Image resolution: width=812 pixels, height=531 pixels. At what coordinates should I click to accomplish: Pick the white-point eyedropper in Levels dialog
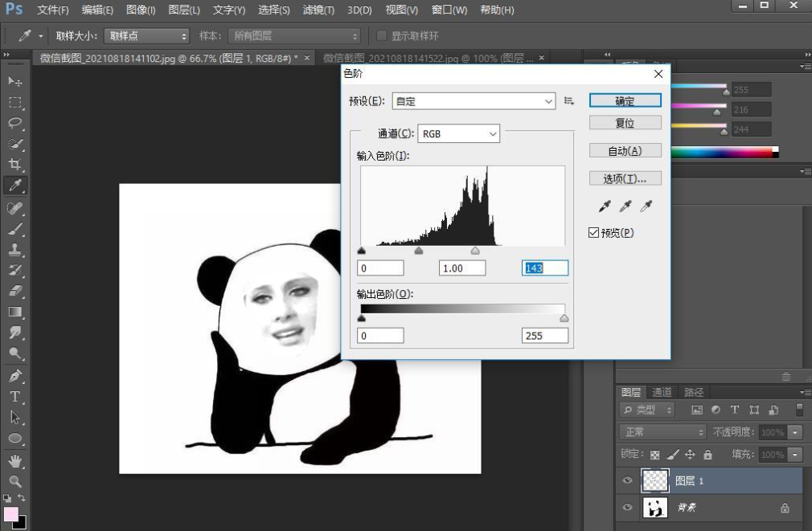(646, 206)
